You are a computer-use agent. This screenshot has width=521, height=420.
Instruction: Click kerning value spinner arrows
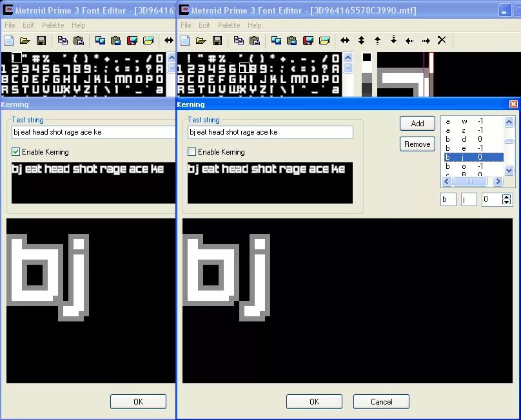(506, 199)
